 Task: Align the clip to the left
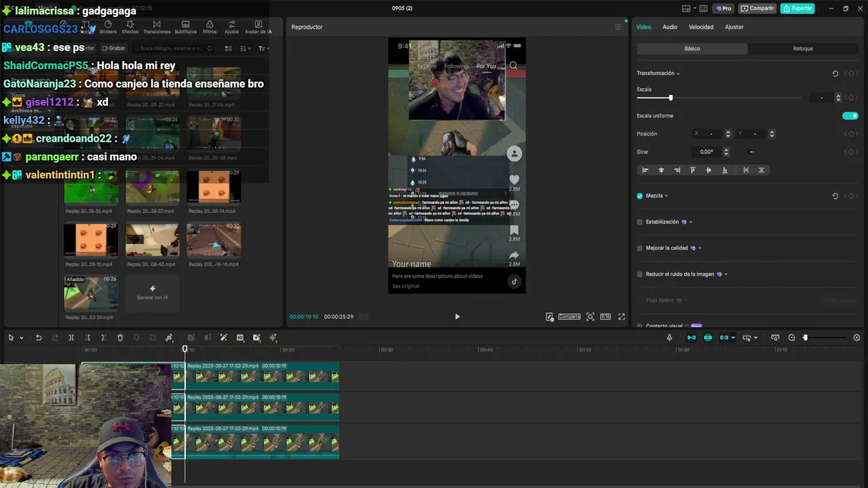click(x=645, y=170)
